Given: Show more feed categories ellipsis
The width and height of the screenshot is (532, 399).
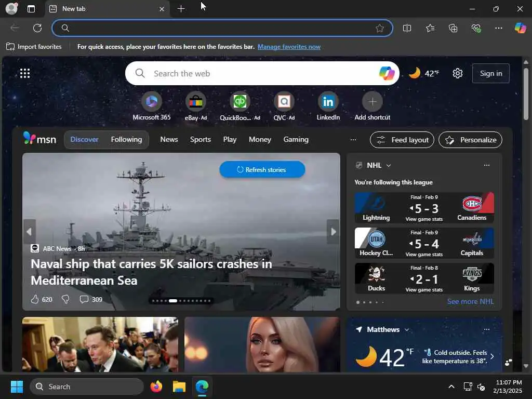Looking at the screenshot, I should (x=353, y=140).
